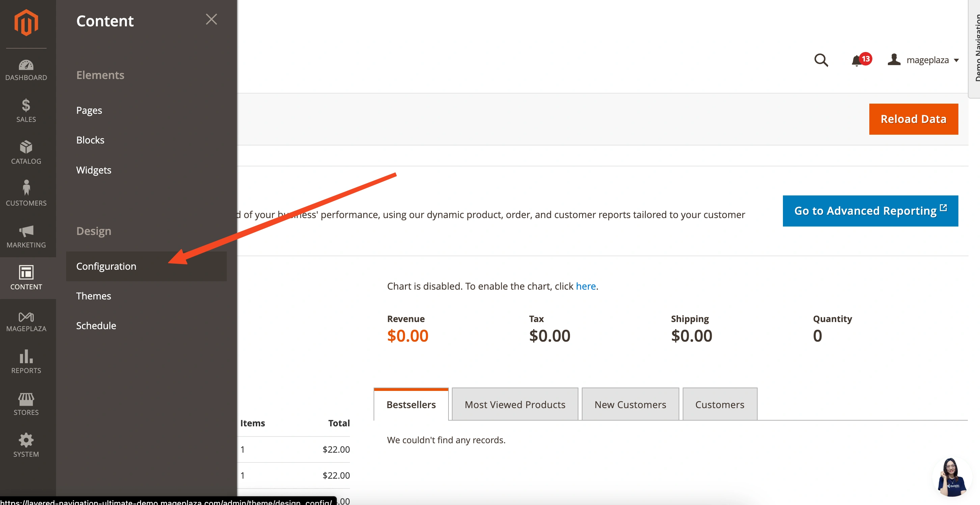Open the Customers sidebar menu
Viewport: 980px width, 505px height.
[x=26, y=193]
